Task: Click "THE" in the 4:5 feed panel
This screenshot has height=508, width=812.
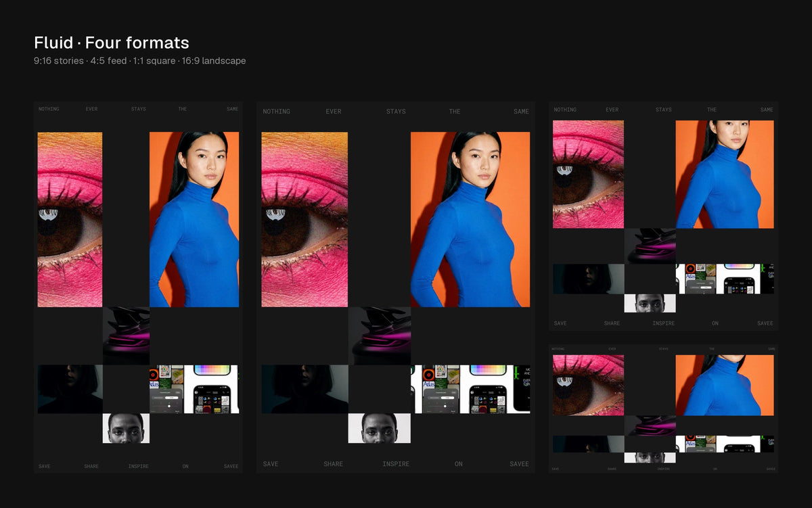Action: [x=455, y=112]
